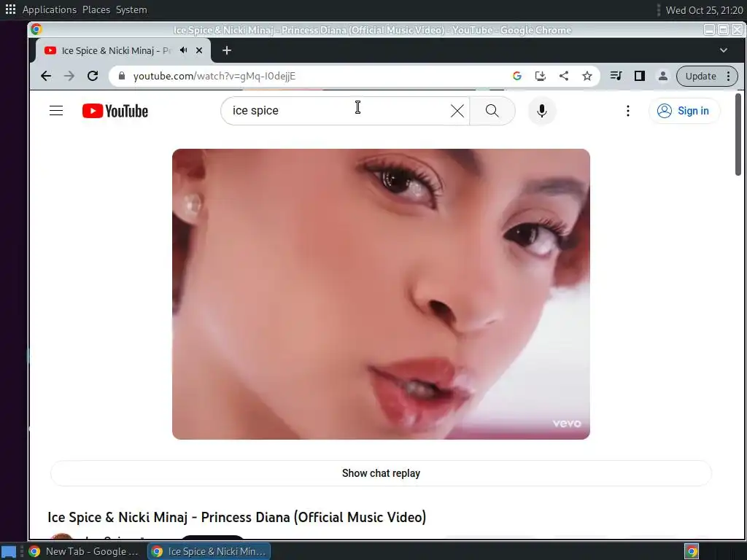Click the show desktop icon in bottom panel
This screenshot has height=560, width=747.
pyautogui.click(x=9, y=552)
